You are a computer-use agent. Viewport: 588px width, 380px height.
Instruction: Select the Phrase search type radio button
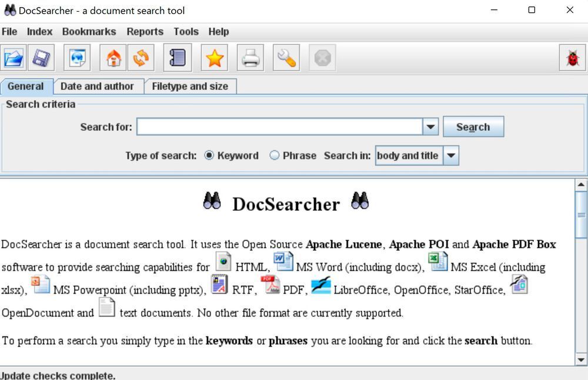pyautogui.click(x=275, y=155)
